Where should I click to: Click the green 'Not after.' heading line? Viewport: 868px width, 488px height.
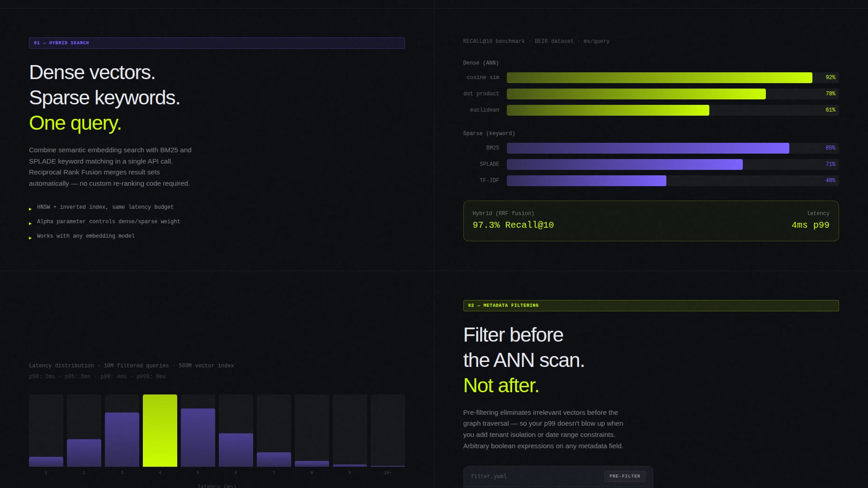pyautogui.click(x=501, y=386)
